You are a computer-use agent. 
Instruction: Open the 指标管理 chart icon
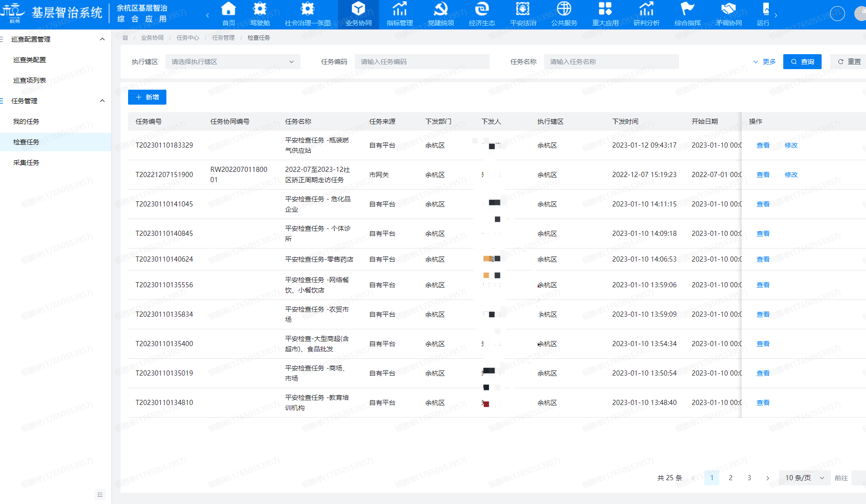tap(400, 9)
